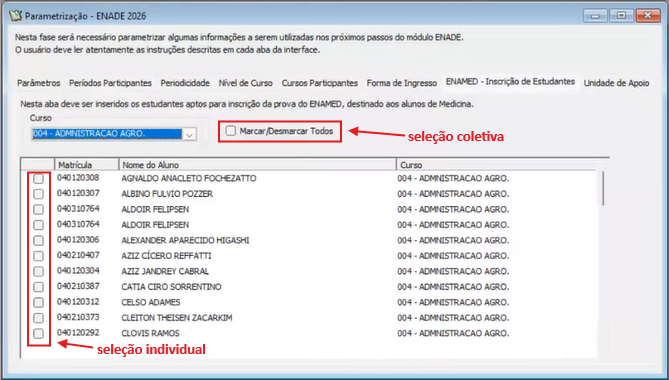
Task: Open the Períodos Participantes tab
Action: (111, 83)
